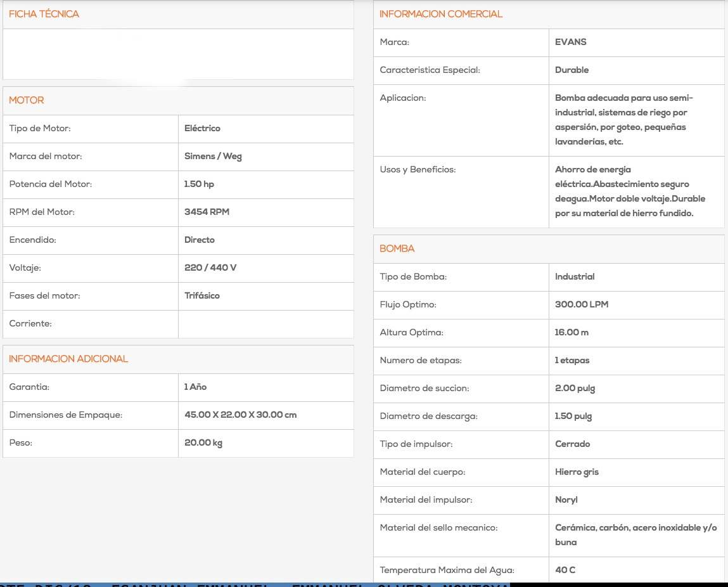
Task: Select the Trifásico phase value
Action: point(202,295)
